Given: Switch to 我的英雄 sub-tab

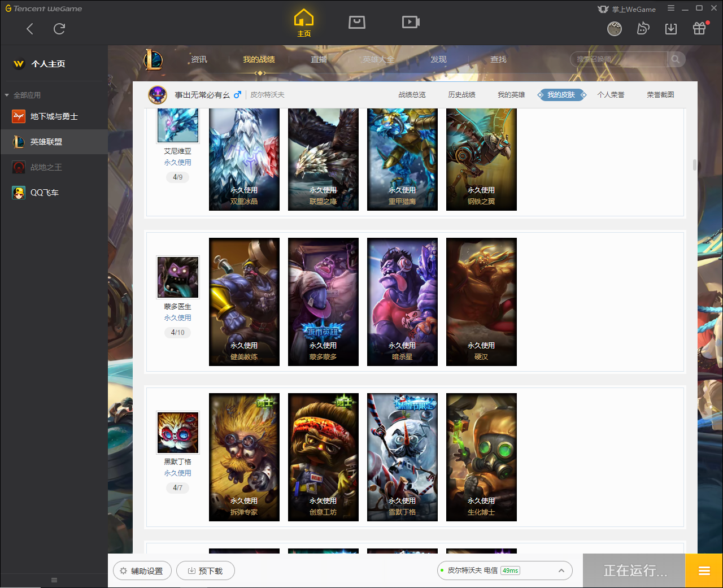Looking at the screenshot, I should (x=511, y=95).
